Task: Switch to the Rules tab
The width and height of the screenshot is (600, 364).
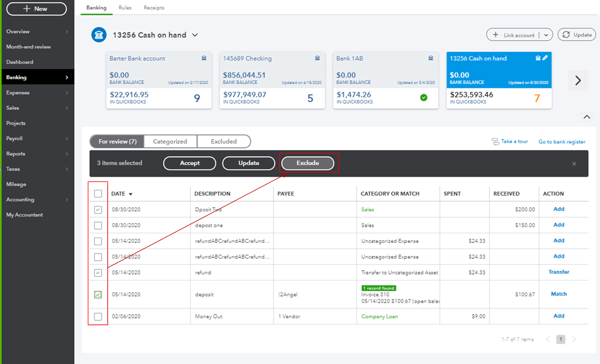Action: click(x=125, y=8)
